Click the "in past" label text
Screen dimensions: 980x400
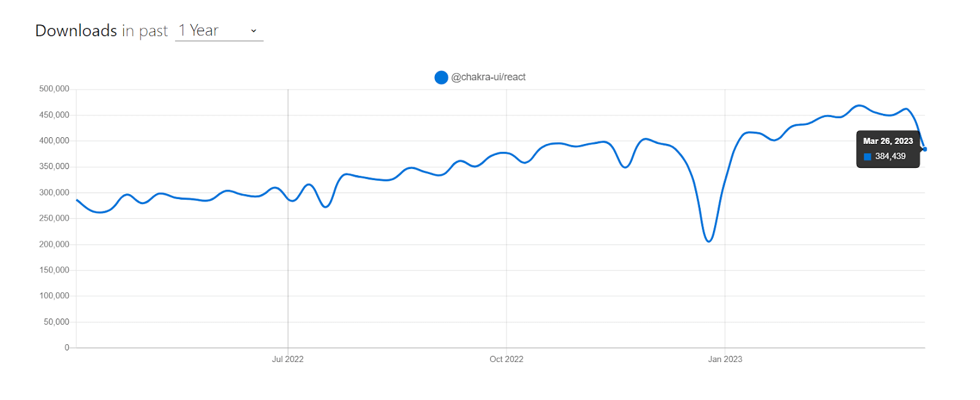[x=145, y=31]
